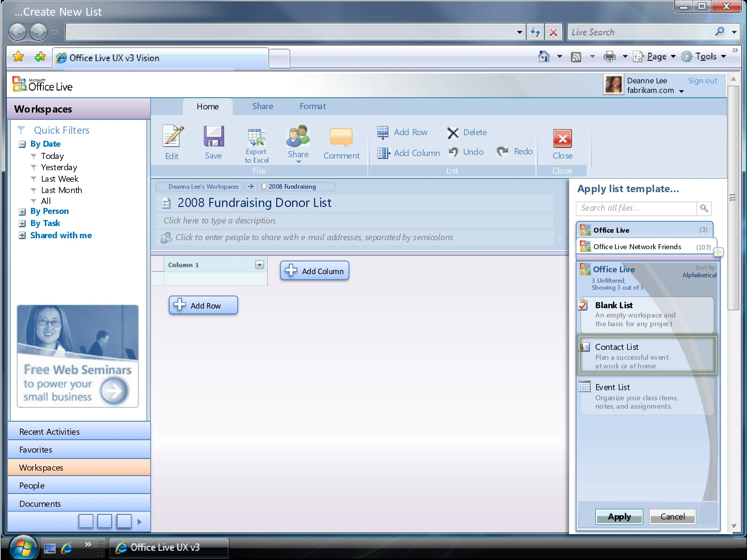This screenshot has height=560, width=747.
Task: Open the Windows Start orb
Action: click(23, 548)
